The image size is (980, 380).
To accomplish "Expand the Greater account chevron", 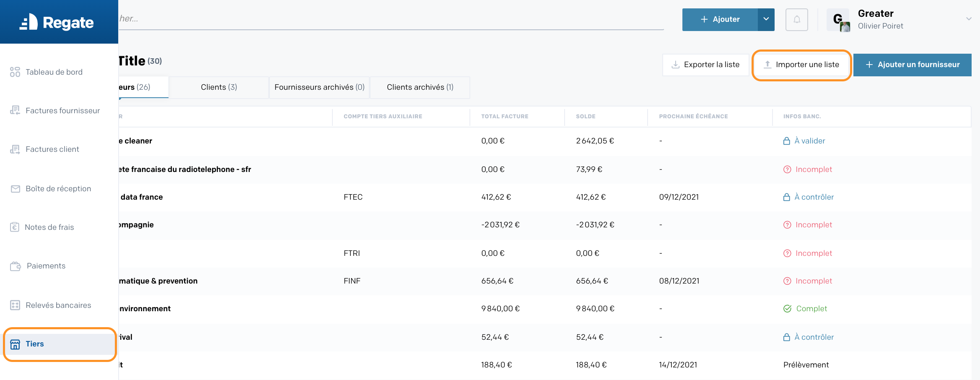I will click(x=969, y=19).
